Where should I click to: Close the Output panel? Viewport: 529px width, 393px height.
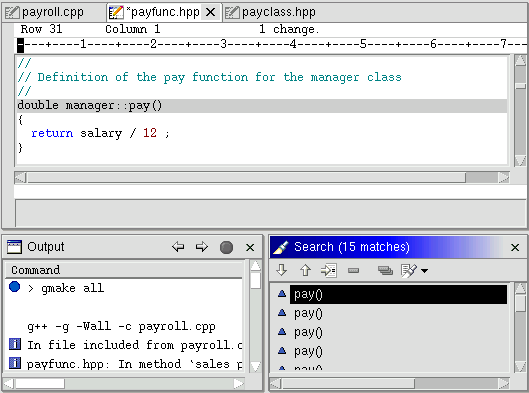tap(250, 248)
